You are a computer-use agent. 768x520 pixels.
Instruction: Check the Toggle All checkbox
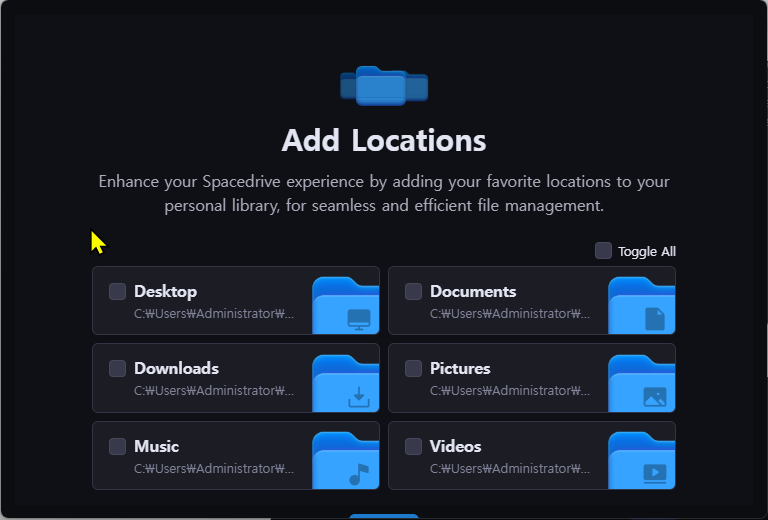(x=603, y=251)
